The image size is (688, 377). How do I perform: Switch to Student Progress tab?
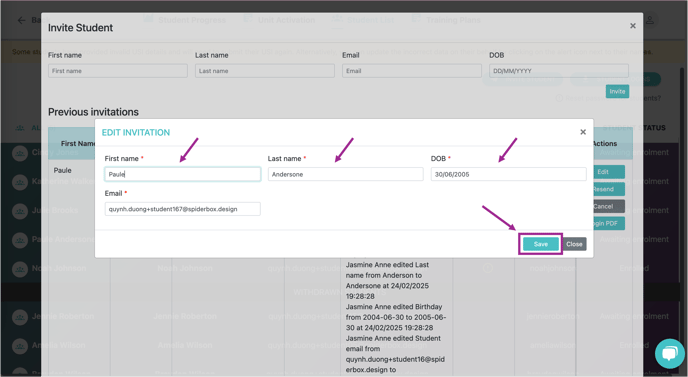tap(185, 20)
